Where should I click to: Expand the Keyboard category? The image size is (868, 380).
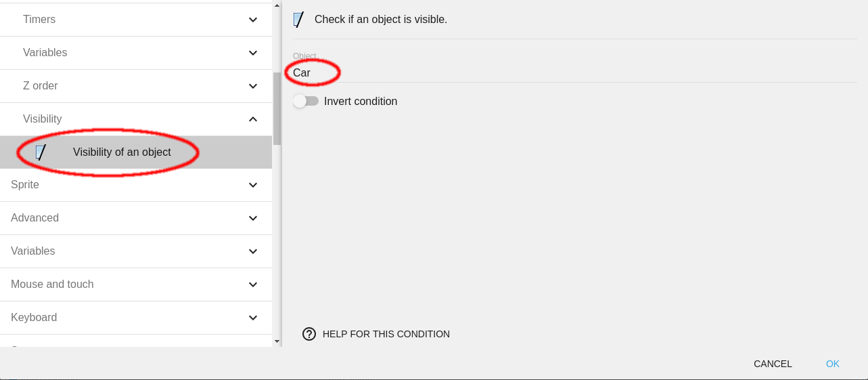coord(135,318)
